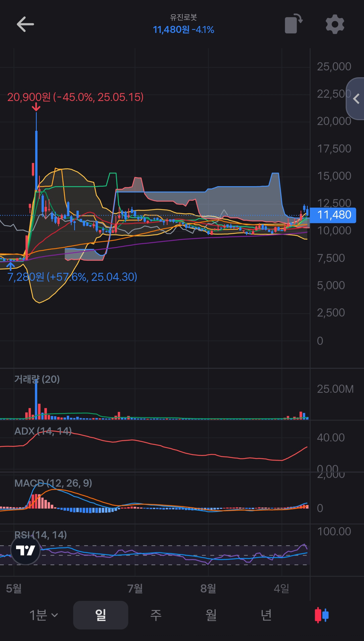This screenshot has width=364, height=641.
Task: Tap the 11,480 current price tag
Action: click(x=333, y=215)
